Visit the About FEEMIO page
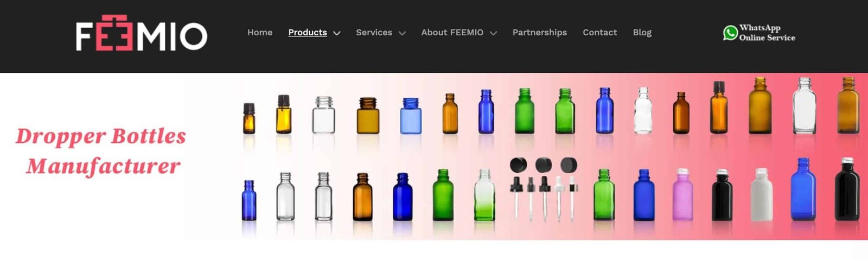Screen dimensions: 868x260 (x=452, y=33)
